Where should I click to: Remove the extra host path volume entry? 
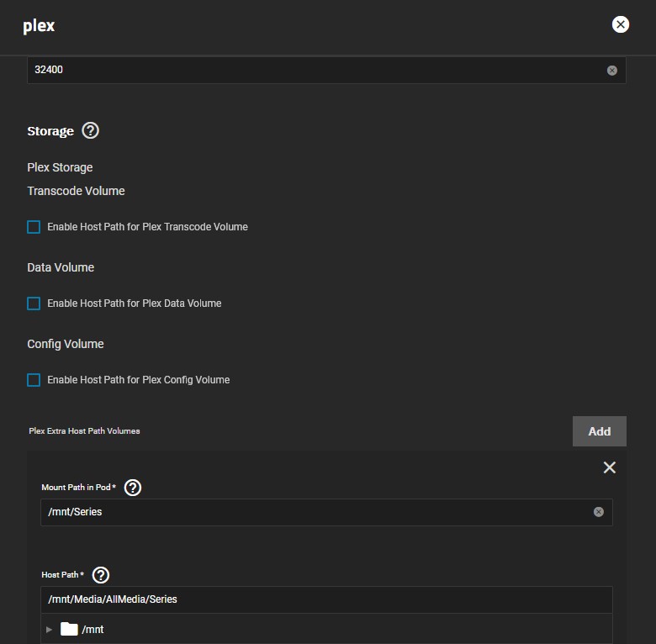click(609, 467)
